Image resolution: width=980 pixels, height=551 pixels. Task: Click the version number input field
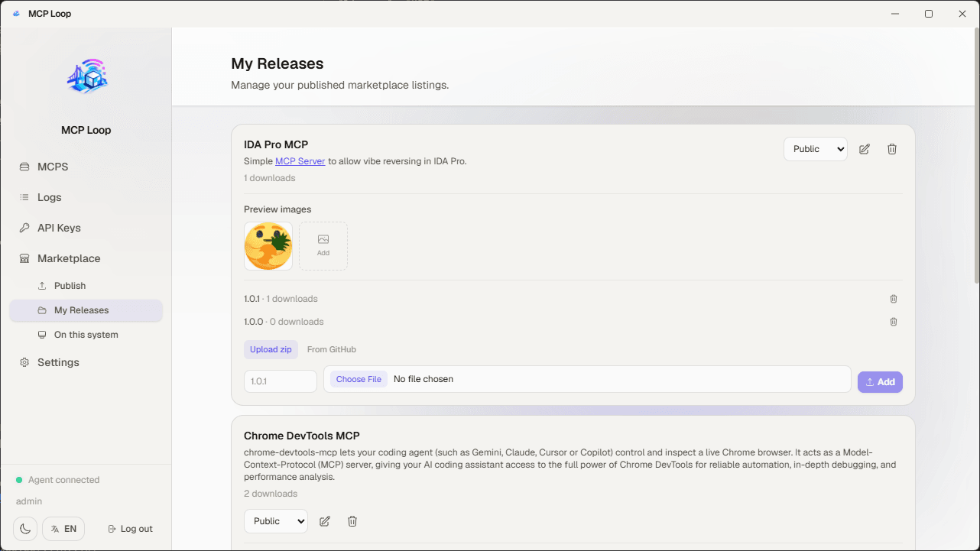click(281, 381)
